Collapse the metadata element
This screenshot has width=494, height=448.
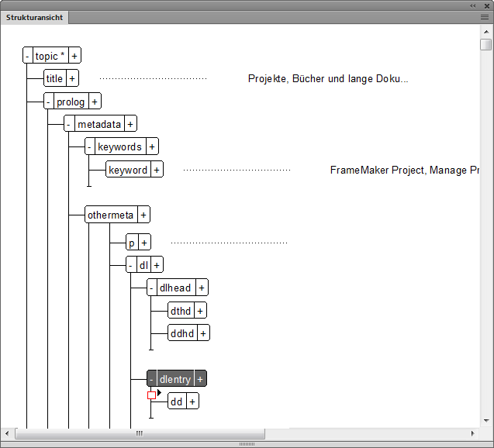(x=69, y=124)
